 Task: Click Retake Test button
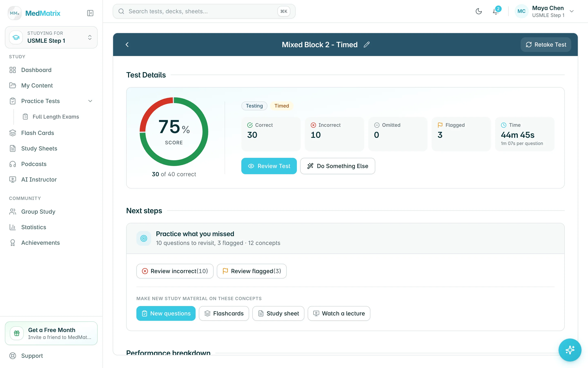[546, 45]
